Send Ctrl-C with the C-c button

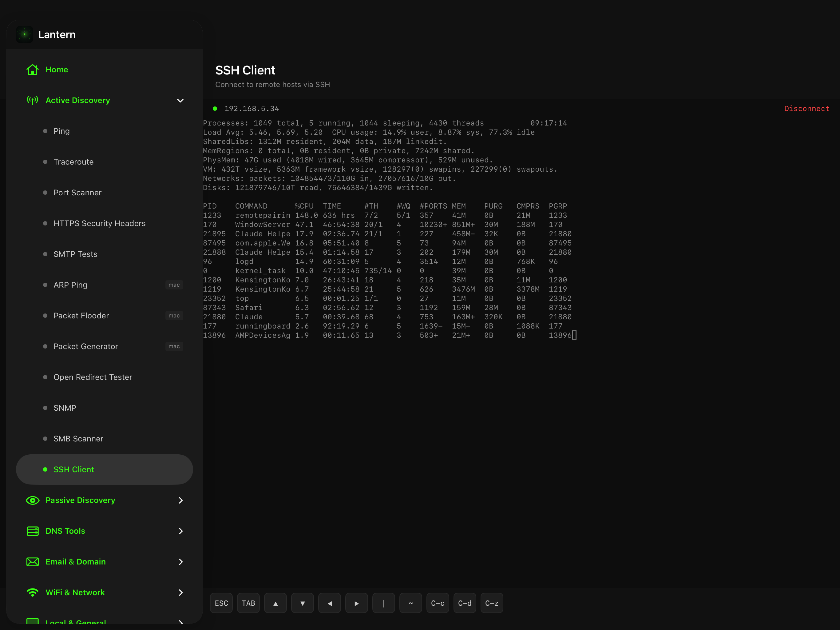click(x=438, y=603)
